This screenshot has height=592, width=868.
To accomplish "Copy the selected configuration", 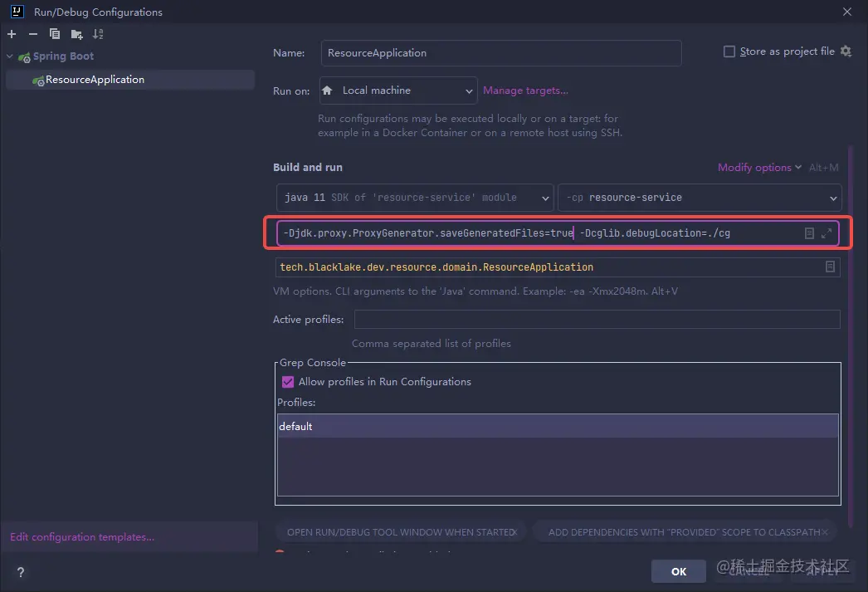I will click(55, 34).
